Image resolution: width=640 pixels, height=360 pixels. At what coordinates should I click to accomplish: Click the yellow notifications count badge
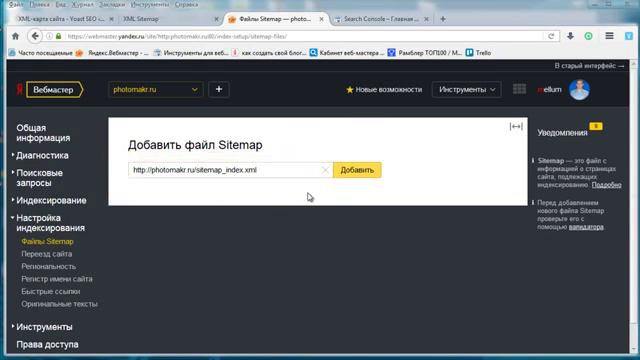click(596, 127)
